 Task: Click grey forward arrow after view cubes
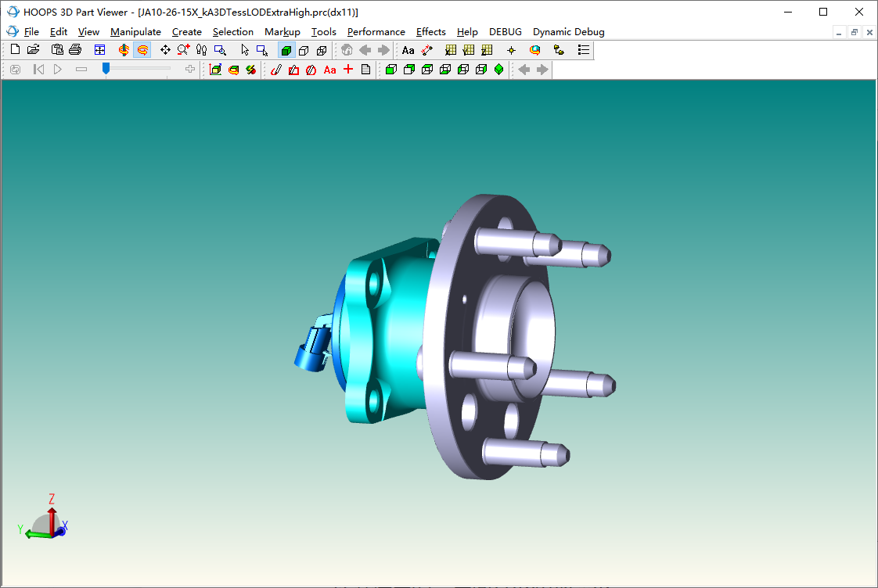pos(542,70)
